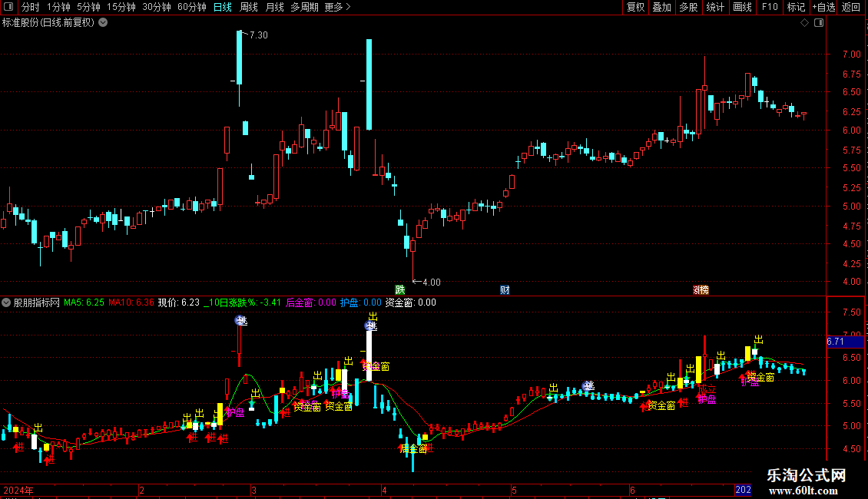Select the 5分钟 period tab

(88, 7)
